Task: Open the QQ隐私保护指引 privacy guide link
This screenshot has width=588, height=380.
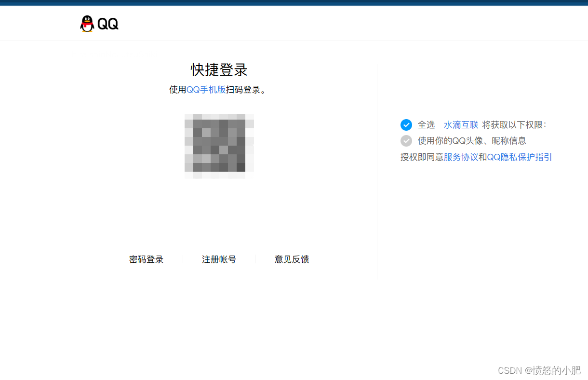Action: tap(520, 157)
